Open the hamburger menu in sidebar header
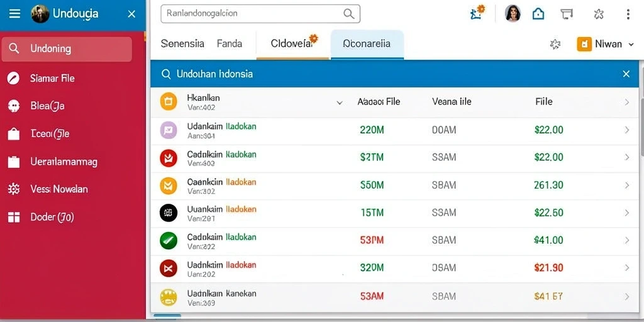The width and height of the screenshot is (644, 322). tap(15, 14)
